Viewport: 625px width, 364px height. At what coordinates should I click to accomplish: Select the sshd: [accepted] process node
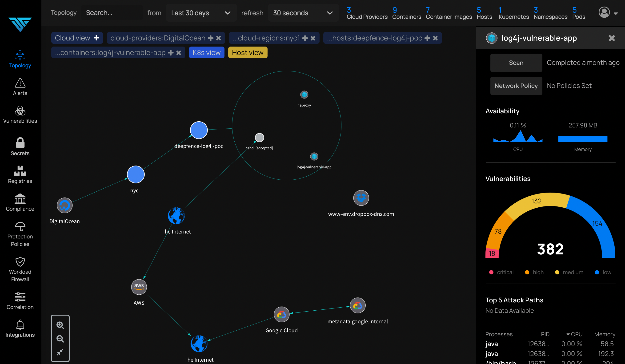pos(259,138)
